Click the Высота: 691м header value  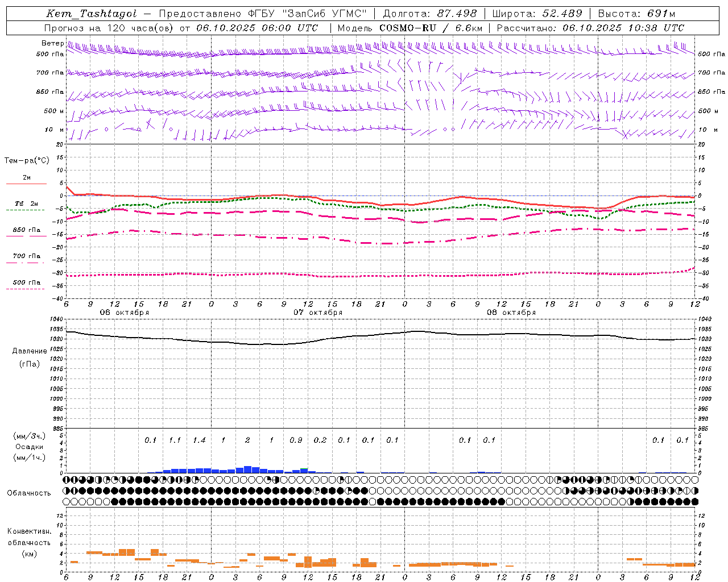(x=636, y=14)
